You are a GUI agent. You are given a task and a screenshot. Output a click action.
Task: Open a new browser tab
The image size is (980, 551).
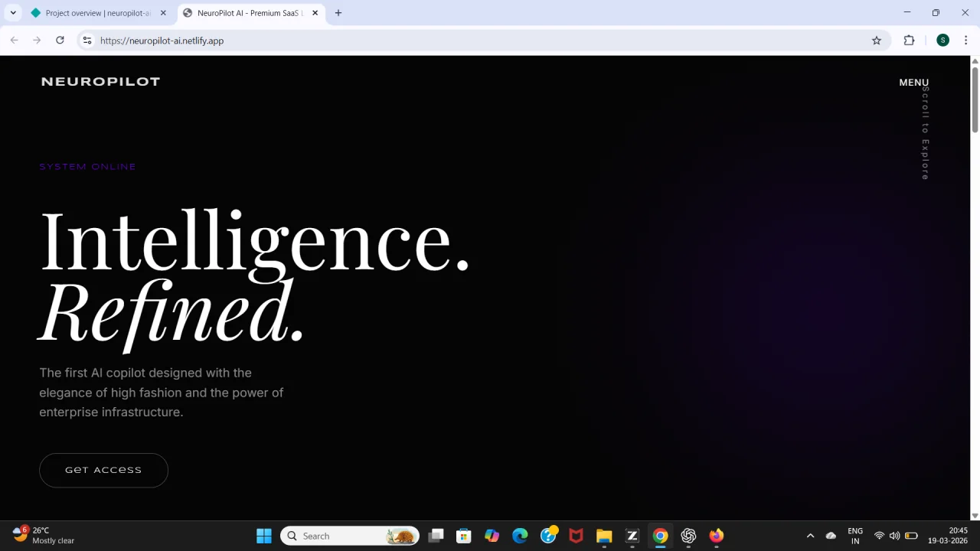[x=338, y=13]
